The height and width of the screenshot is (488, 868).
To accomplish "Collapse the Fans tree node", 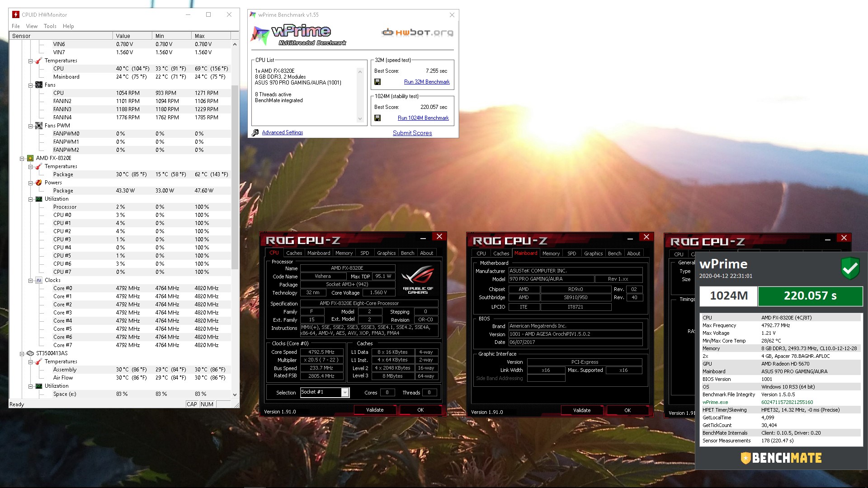I will pyautogui.click(x=30, y=85).
